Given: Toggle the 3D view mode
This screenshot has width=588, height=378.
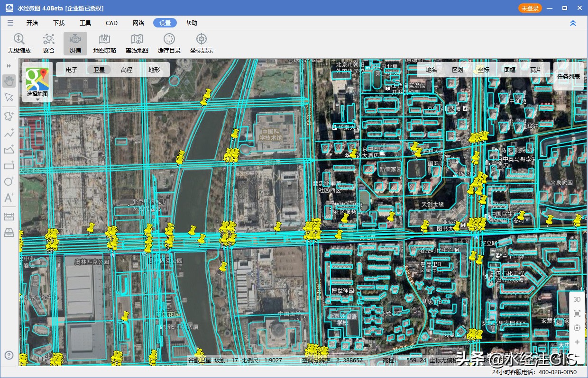Looking at the screenshot, I should 577,299.
